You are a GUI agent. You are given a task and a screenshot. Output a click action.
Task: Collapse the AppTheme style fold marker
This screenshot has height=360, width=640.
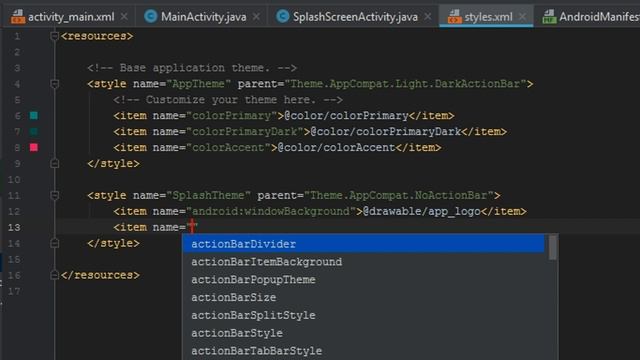click(x=54, y=84)
